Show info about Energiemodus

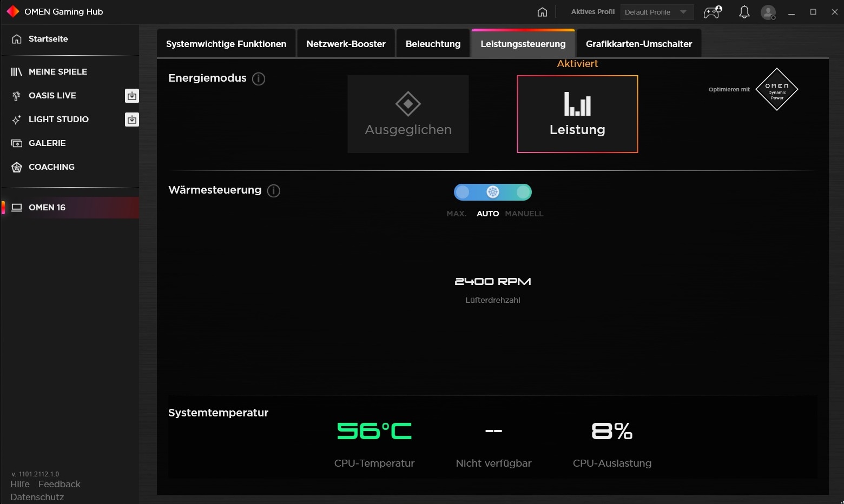[259, 79]
